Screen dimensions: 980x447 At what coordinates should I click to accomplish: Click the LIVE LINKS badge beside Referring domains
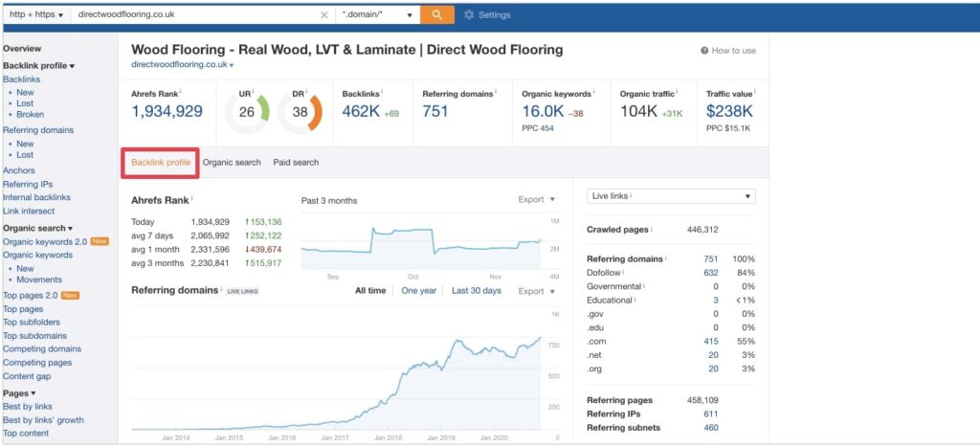point(242,291)
